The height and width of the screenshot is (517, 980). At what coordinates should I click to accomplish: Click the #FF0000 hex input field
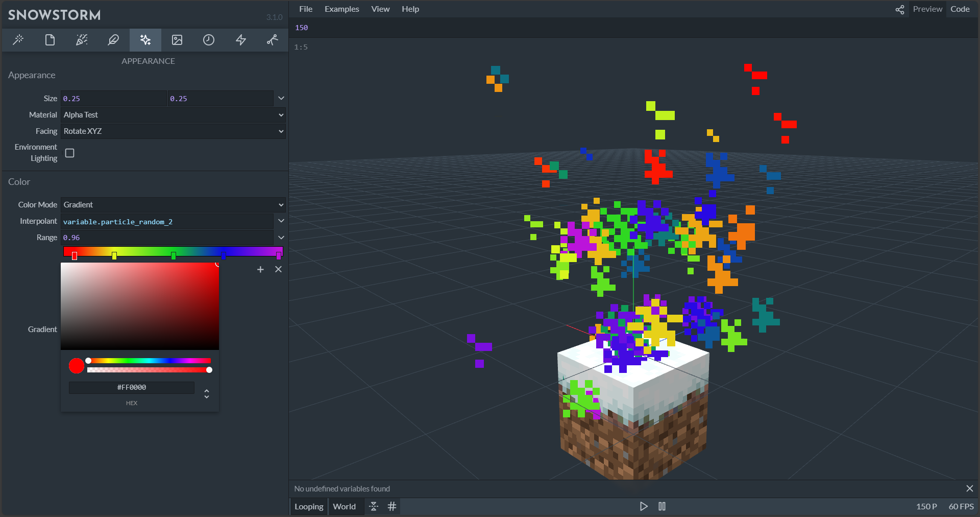(132, 388)
